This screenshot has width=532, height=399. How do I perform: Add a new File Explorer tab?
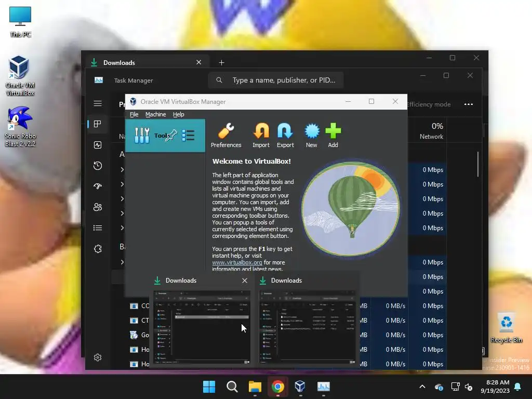tap(221, 62)
